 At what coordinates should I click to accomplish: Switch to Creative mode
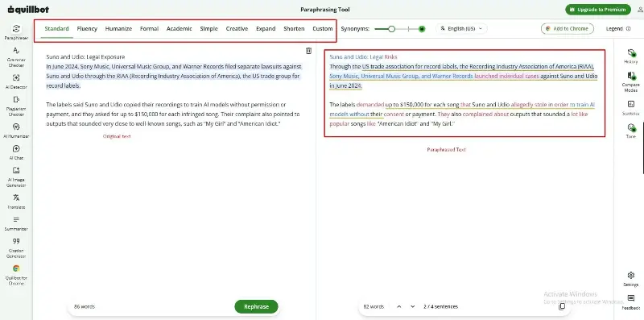(x=237, y=28)
